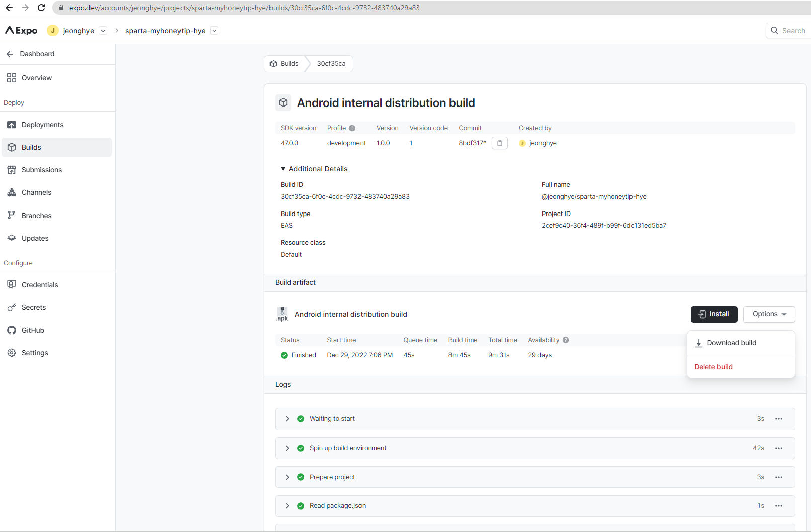Click the jeonghye account avatar in header
811x532 pixels.
pyautogui.click(x=53, y=31)
